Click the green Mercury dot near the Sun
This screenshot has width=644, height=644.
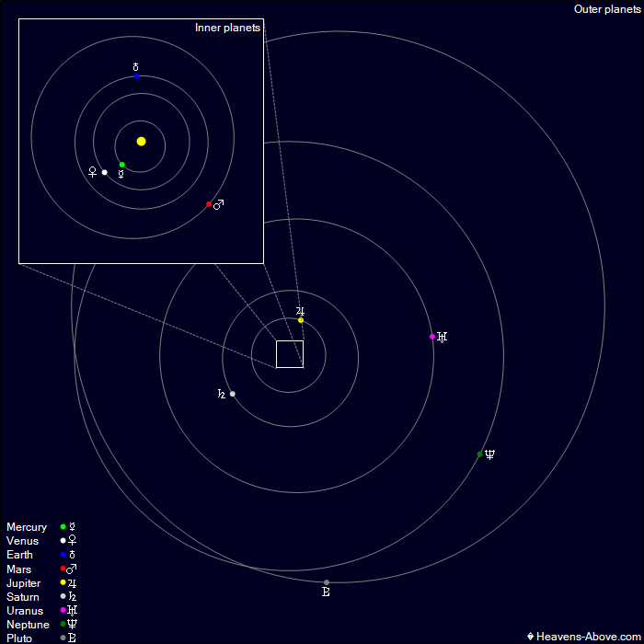[x=122, y=166]
